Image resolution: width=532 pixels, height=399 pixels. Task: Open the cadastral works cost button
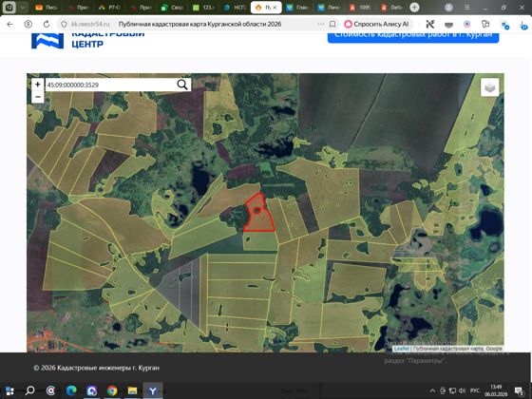(413, 36)
